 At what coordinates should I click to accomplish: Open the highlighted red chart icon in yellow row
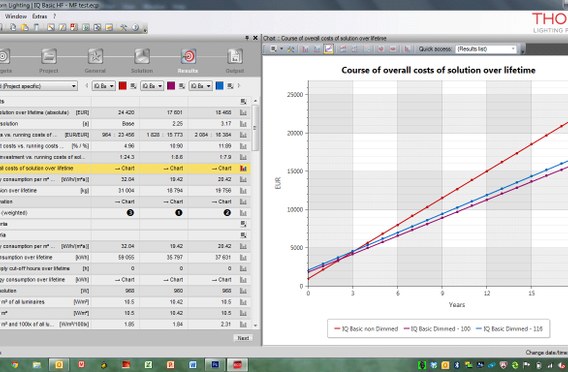click(243, 168)
